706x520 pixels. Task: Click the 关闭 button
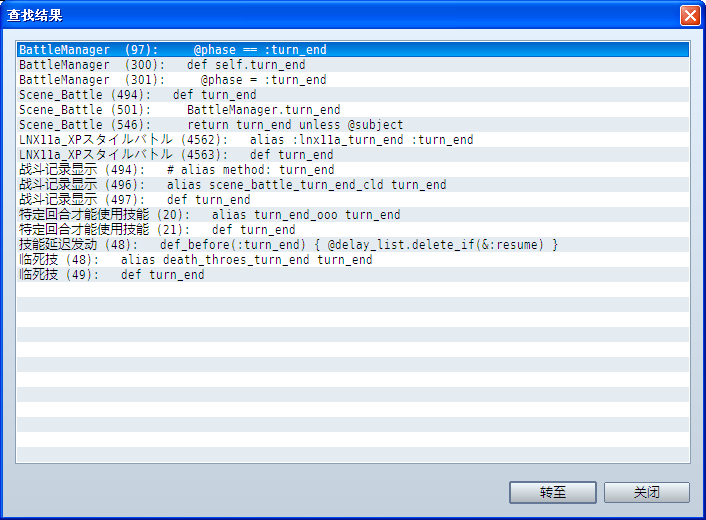tap(647, 492)
